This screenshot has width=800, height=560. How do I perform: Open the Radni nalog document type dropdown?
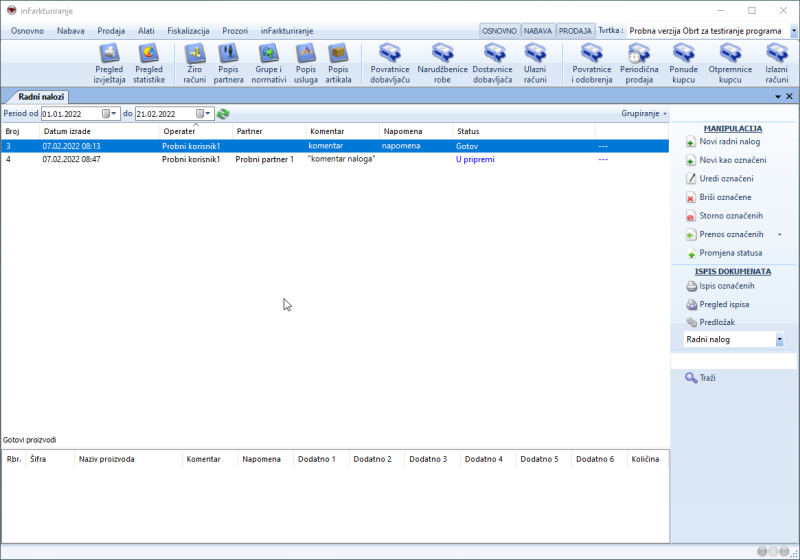[779, 340]
